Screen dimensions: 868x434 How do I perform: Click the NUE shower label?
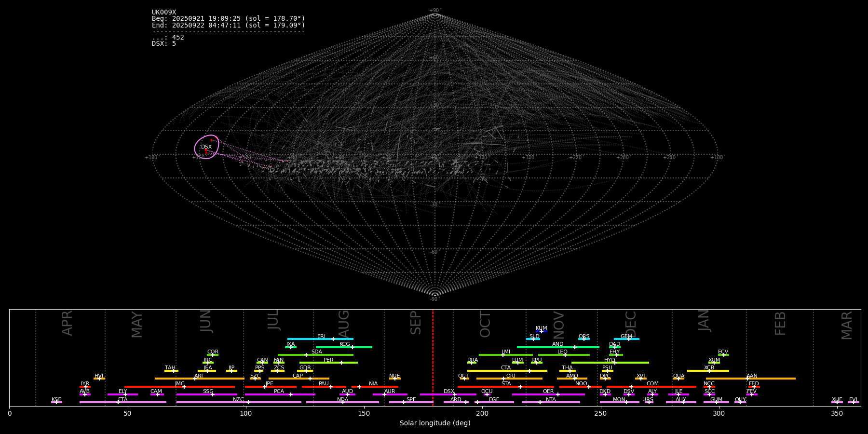click(394, 376)
